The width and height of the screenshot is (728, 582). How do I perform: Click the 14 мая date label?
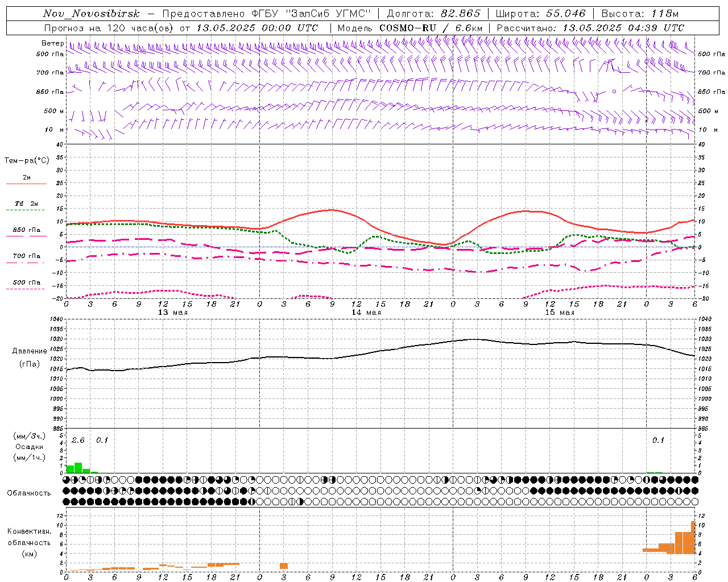(366, 313)
